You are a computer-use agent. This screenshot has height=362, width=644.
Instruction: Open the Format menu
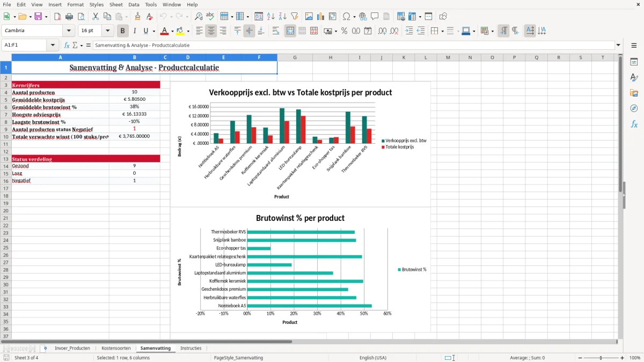[x=76, y=4]
